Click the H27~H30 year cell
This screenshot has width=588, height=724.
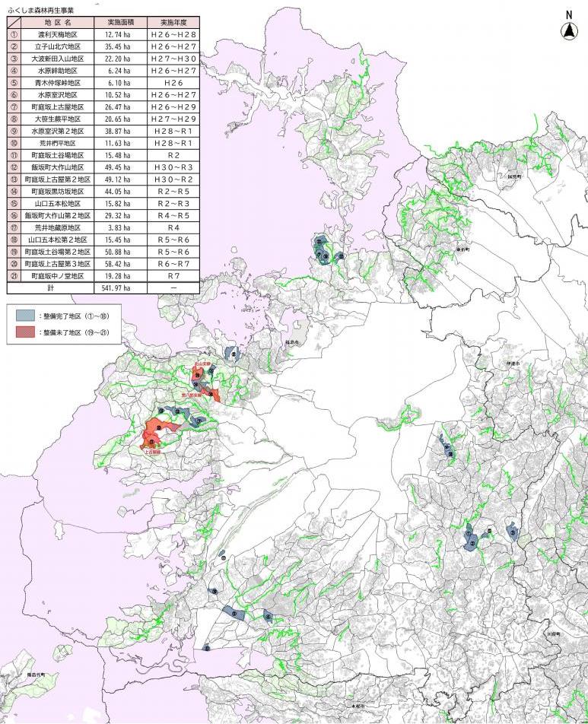173,59
